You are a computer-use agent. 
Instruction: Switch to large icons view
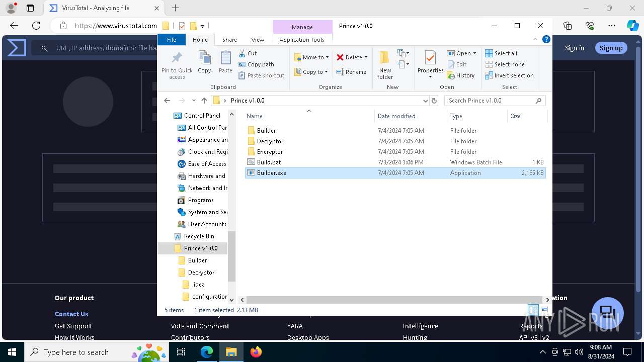tap(544, 310)
